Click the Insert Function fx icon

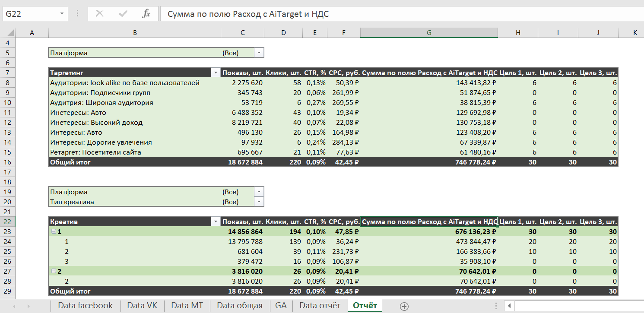click(146, 14)
